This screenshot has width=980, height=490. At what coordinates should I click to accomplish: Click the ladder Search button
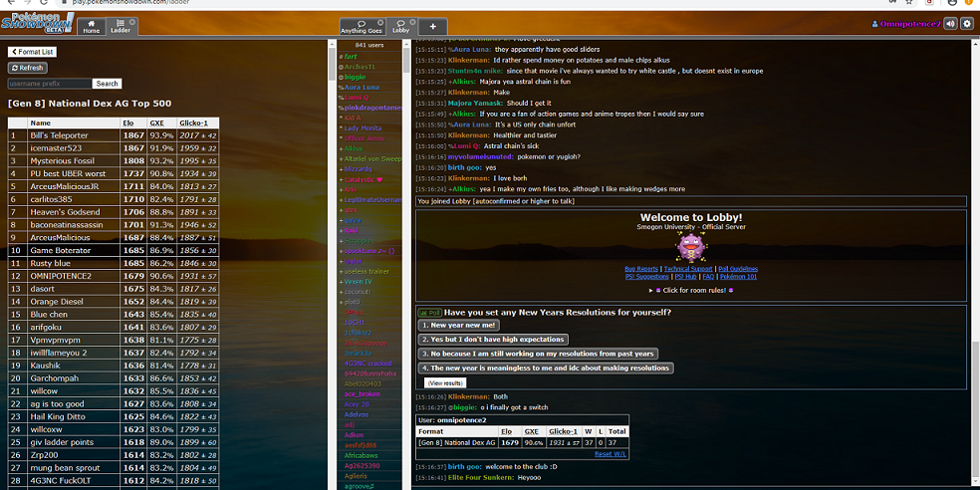[107, 83]
